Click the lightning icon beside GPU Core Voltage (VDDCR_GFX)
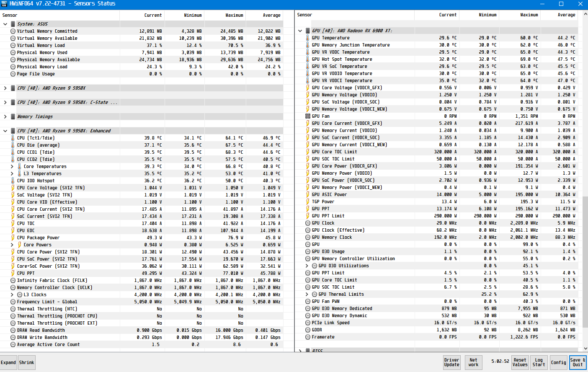This screenshot has height=372, width=588. [x=308, y=88]
